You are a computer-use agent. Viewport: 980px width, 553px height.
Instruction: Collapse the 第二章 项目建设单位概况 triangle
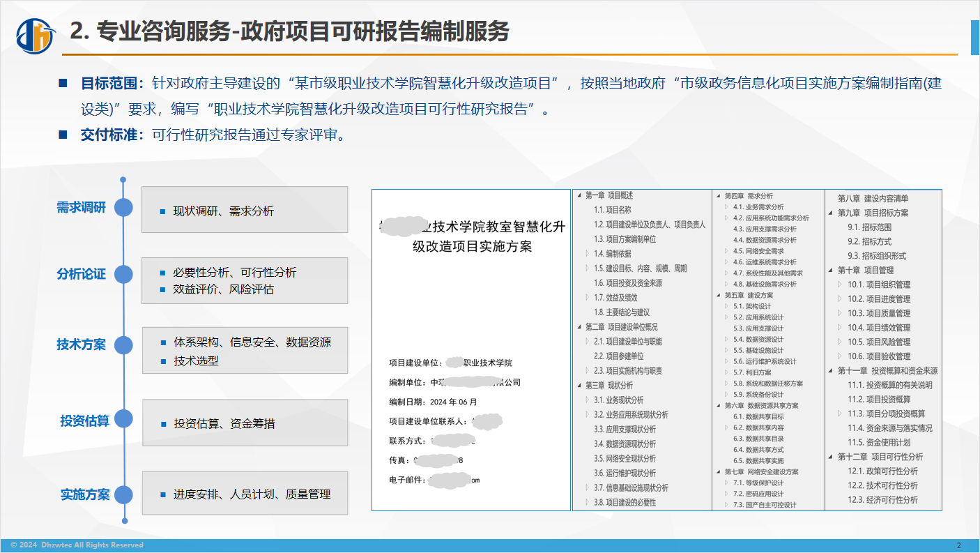pos(579,327)
